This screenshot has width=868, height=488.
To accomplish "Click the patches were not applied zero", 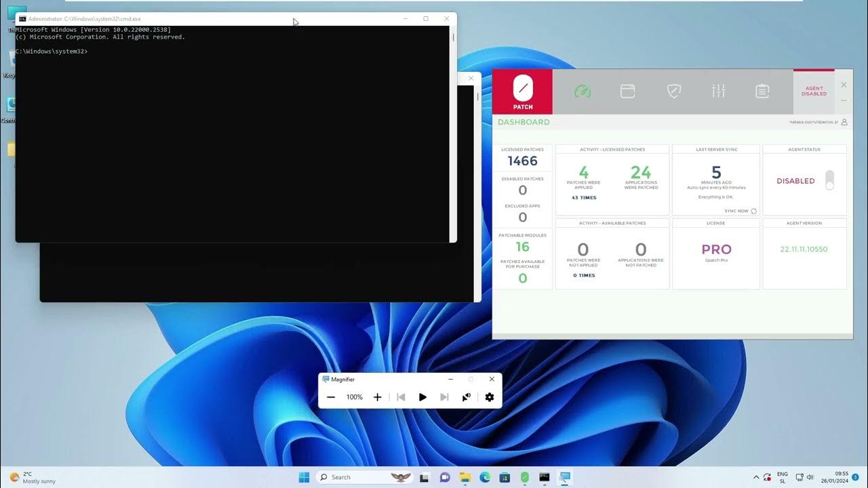I will (583, 250).
